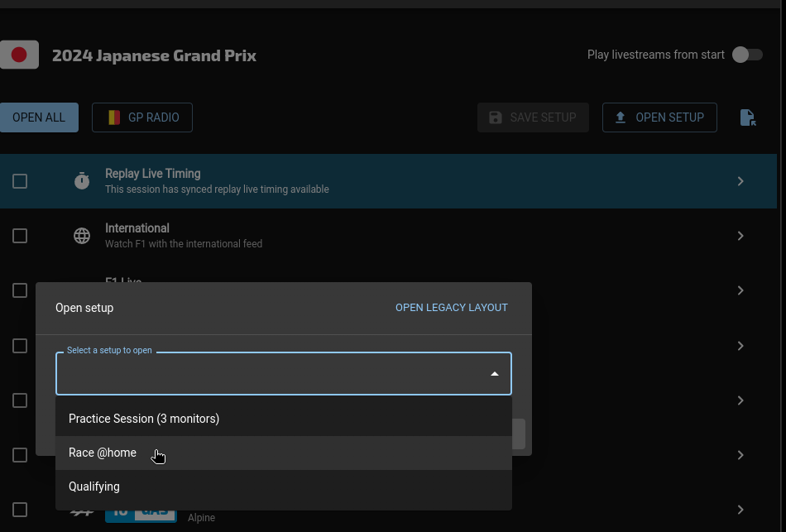The image size is (786, 532).
Task: Click the OPEN LEGACY LAYOUT link
Action: (452, 307)
